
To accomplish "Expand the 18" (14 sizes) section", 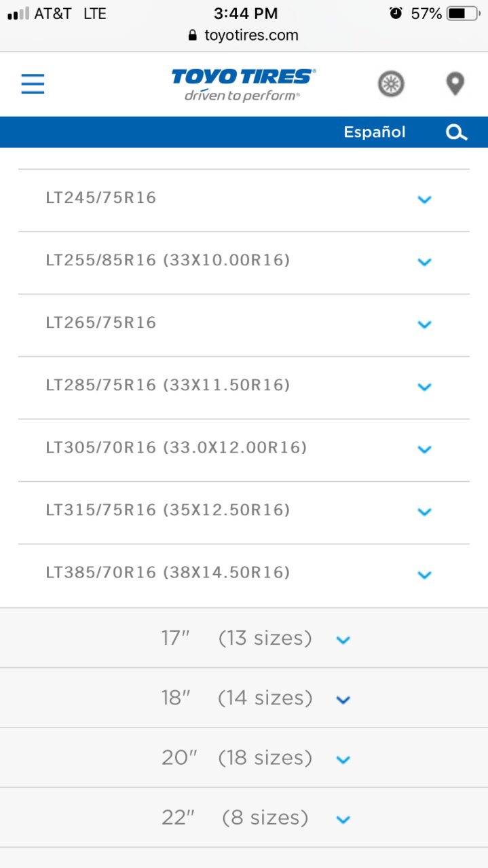I will (244, 698).
